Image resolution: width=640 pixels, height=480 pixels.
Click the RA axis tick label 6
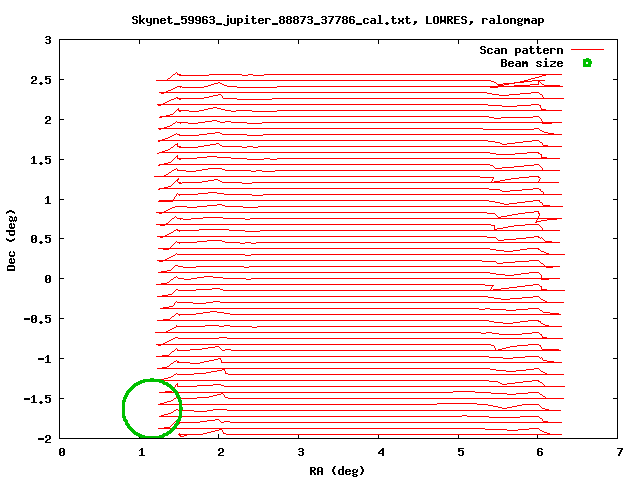[540, 452]
